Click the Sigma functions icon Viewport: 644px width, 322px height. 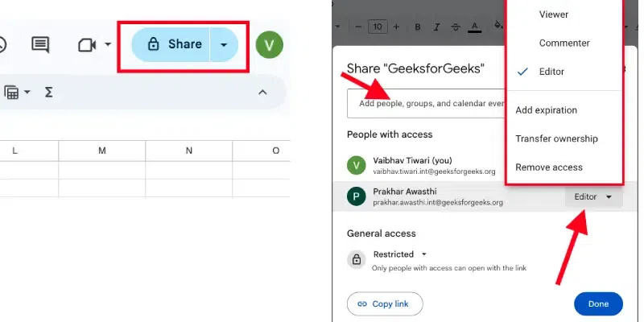pyautogui.click(x=48, y=92)
